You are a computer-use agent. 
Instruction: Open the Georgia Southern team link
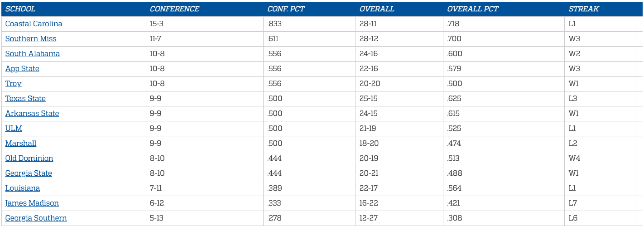click(36, 218)
